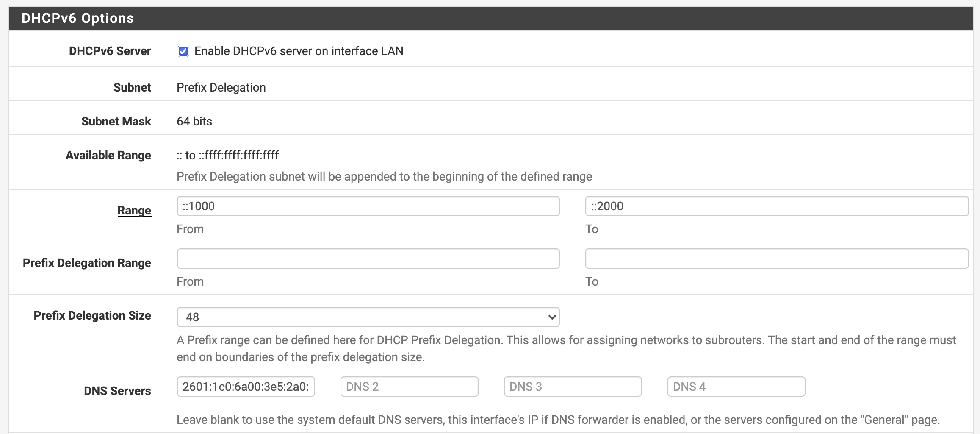Select the DNS 4 input field

click(736, 387)
